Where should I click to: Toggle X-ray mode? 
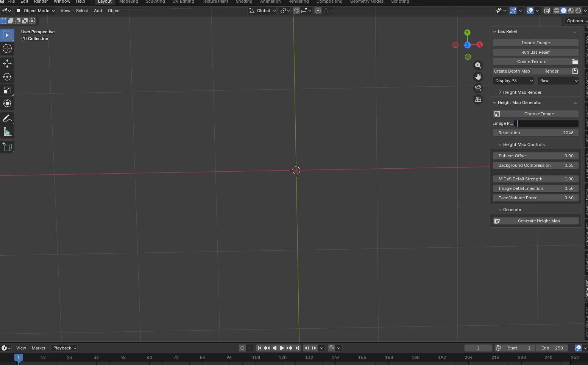coord(547,11)
